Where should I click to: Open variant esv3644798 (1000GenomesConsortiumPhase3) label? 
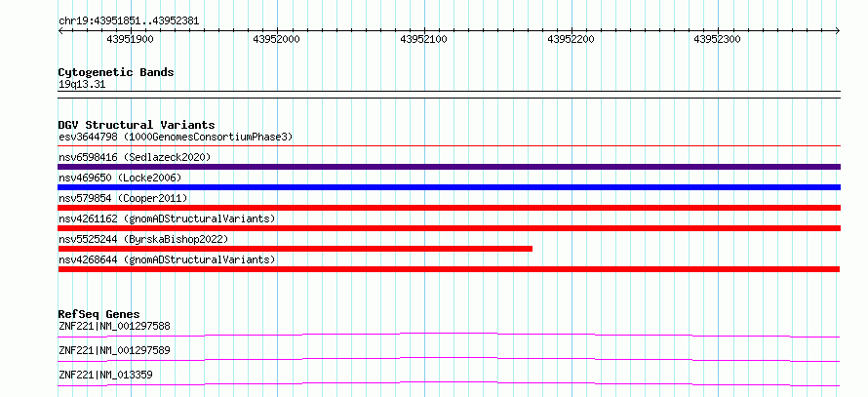tap(176, 137)
